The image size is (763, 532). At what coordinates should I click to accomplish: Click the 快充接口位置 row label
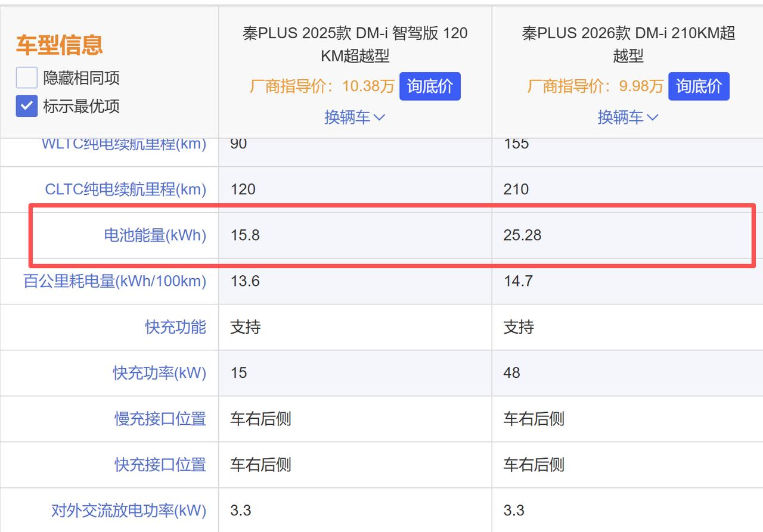point(160,465)
